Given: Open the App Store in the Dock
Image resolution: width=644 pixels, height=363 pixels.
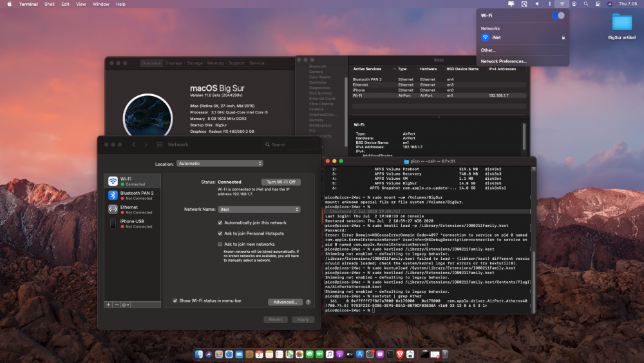Looking at the screenshot, I should pyautogui.click(x=360, y=354).
